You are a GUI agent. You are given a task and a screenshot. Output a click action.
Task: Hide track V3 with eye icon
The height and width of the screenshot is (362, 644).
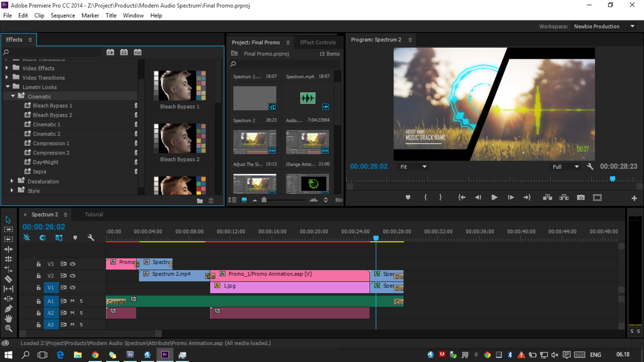[72, 263]
